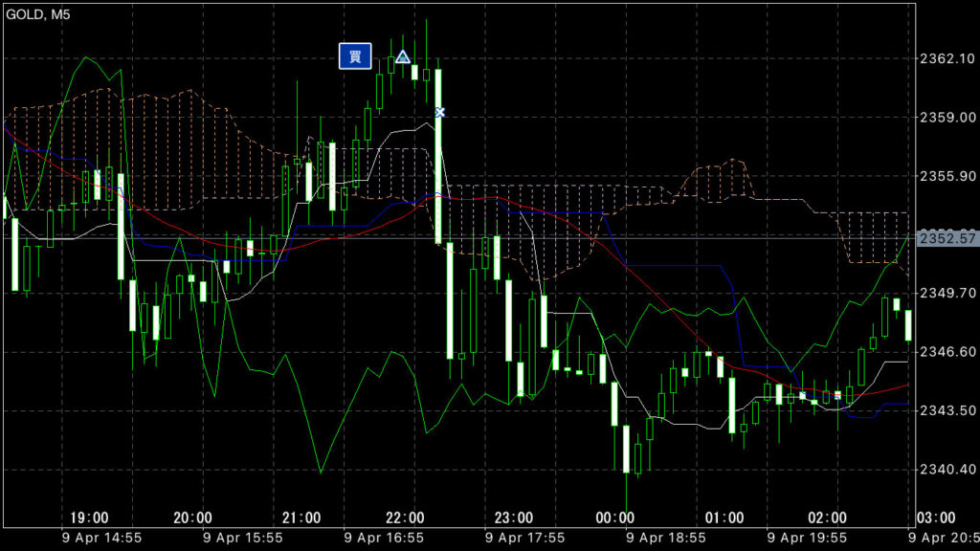The width and height of the screenshot is (980, 551).
Task: Click the 2359.00 price axis label
Action: point(945,118)
